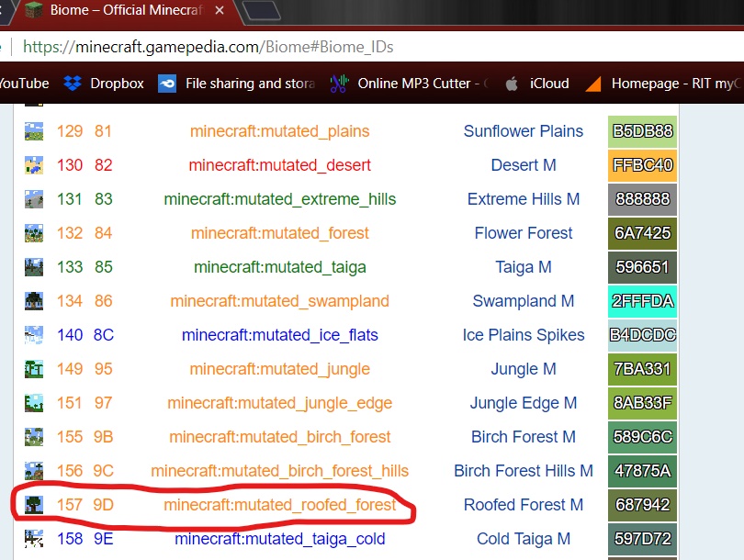
Task: Open the Homepage RIT bookmark
Action: click(663, 84)
